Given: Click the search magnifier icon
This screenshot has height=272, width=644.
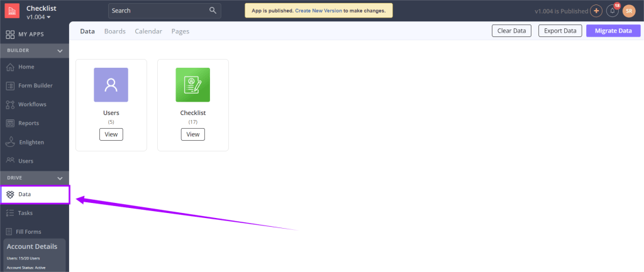Looking at the screenshot, I should 213,11.
